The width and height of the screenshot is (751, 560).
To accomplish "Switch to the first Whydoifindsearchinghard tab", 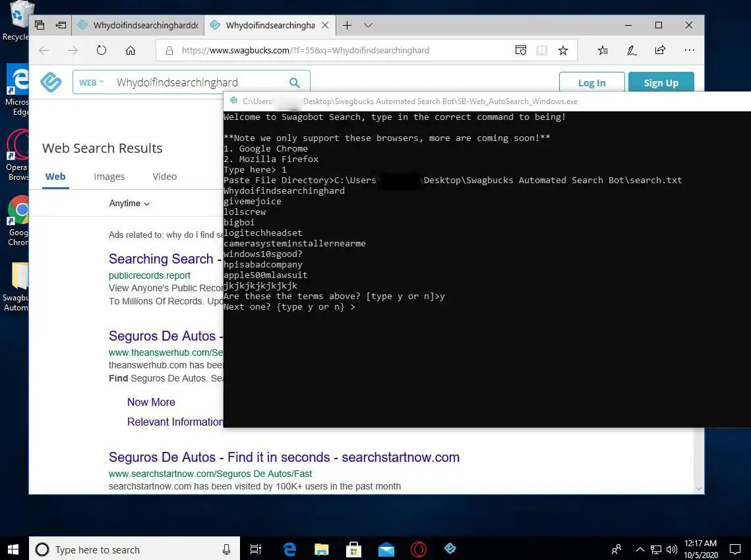I will [138, 26].
